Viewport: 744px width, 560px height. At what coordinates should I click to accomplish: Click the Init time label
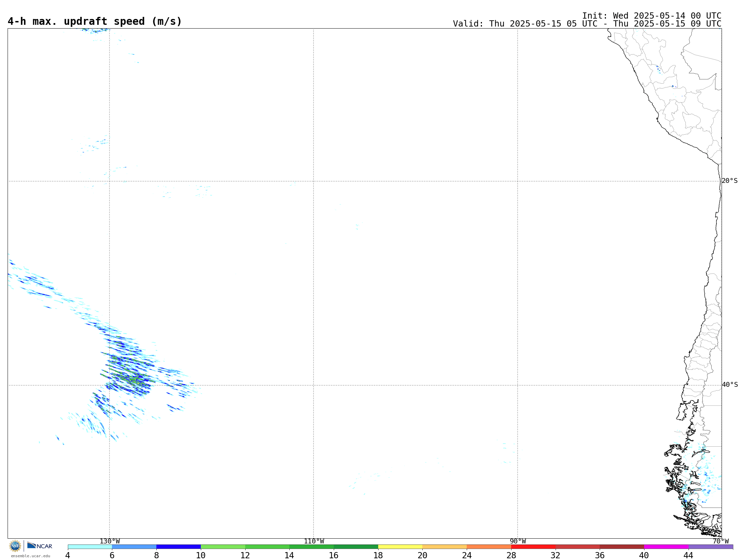tap(652, 16)
